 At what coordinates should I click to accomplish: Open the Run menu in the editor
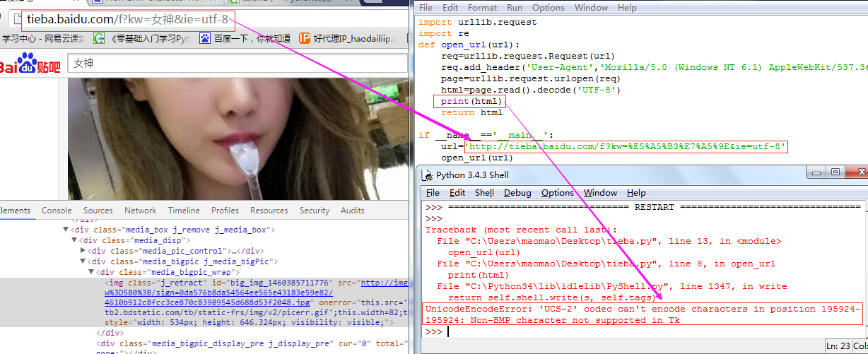coord(515,8)
